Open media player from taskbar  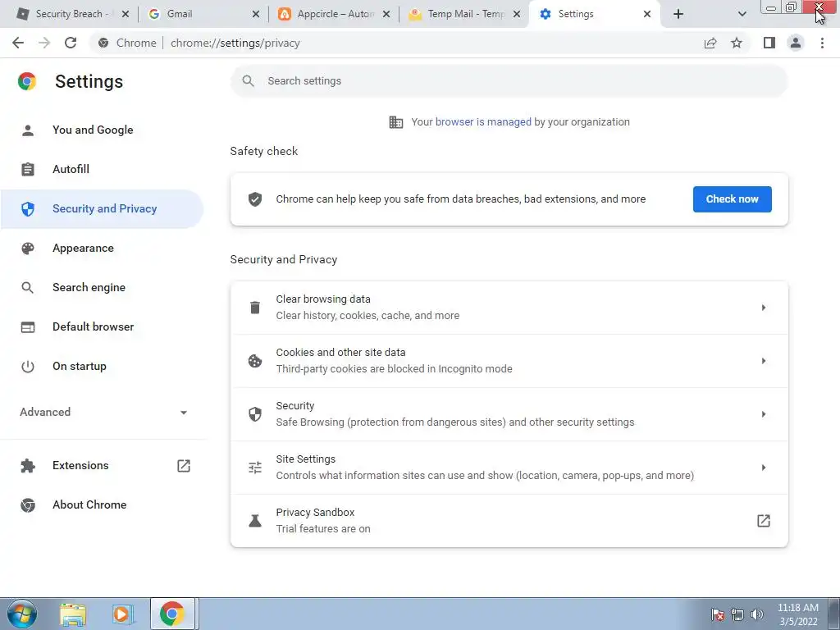(123, 614)
